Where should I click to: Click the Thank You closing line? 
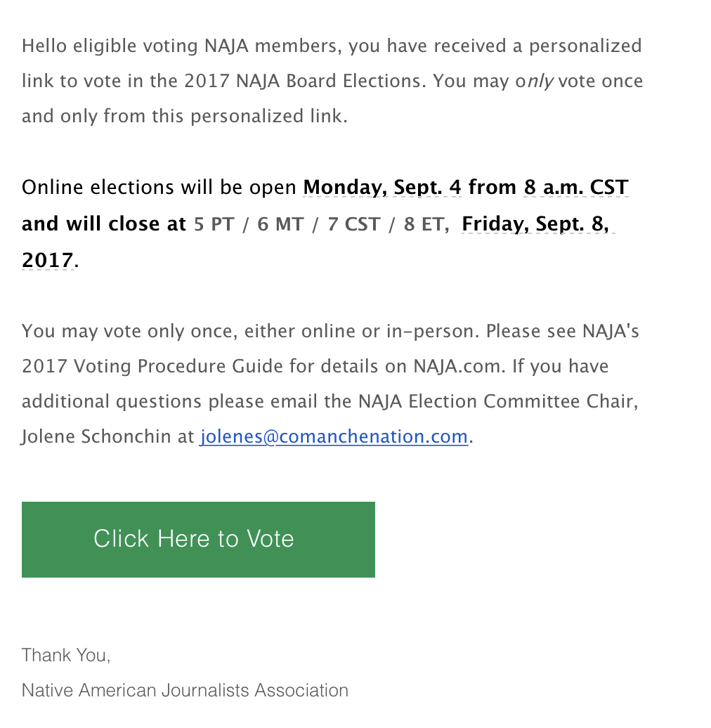point(66,655)
